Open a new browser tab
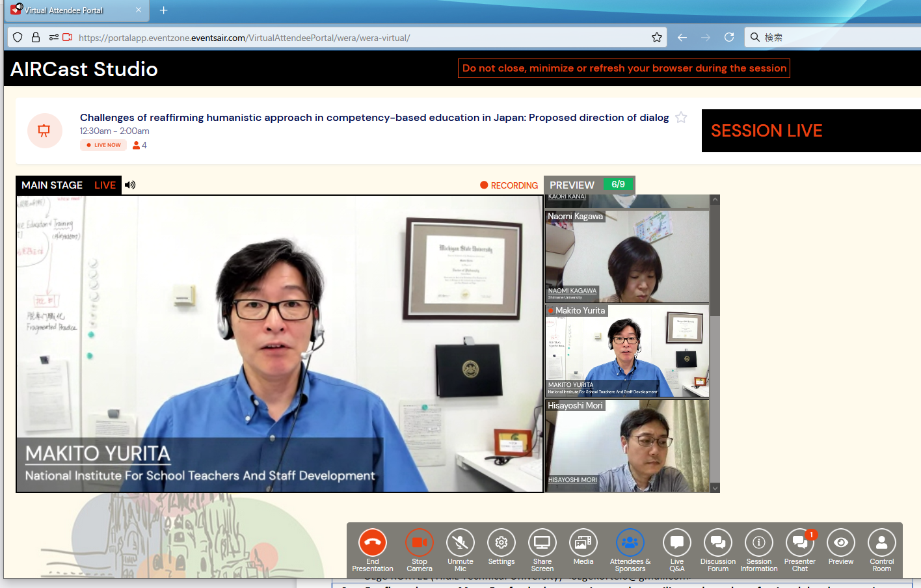The height and width of the screenshot is (588, 921). tap(164, 10)
